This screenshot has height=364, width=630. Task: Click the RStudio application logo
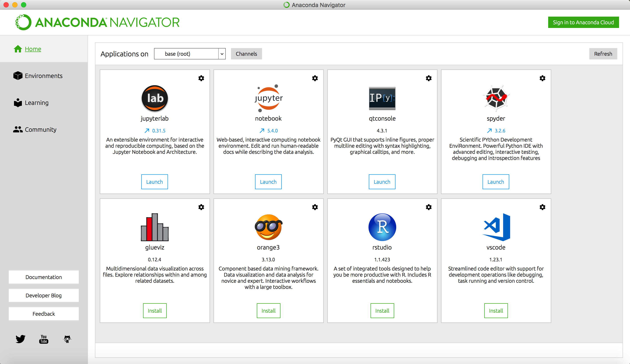pyautogui.click(x=382, y=227)
